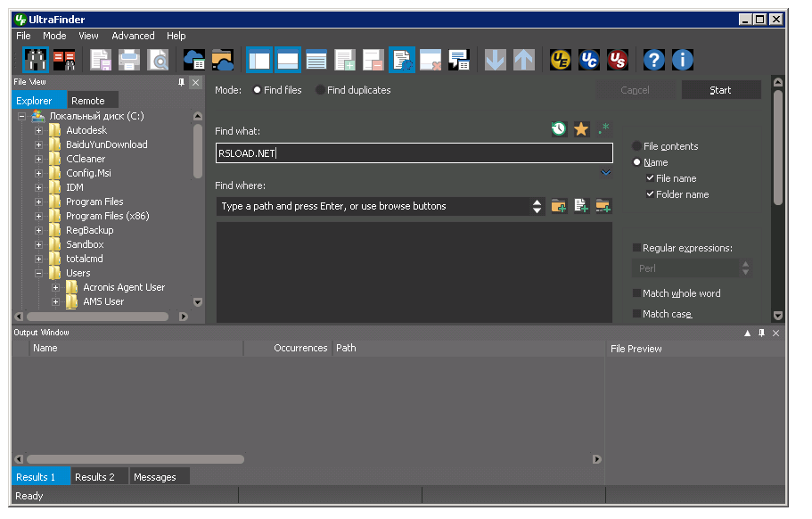
Task: Toggle the File View pane icon
Action: tap(258, 60)
